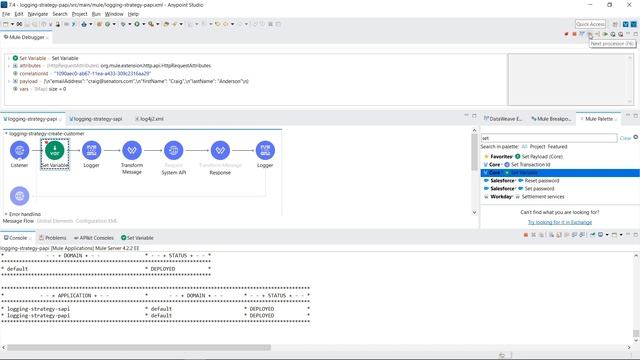
Task: Open the Problems tab
Action: [52, 238]
